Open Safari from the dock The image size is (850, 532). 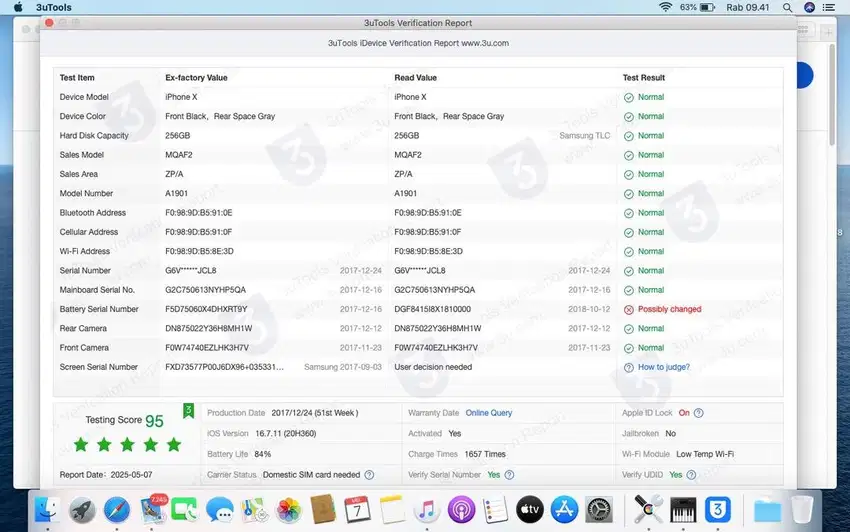point(117,510)
